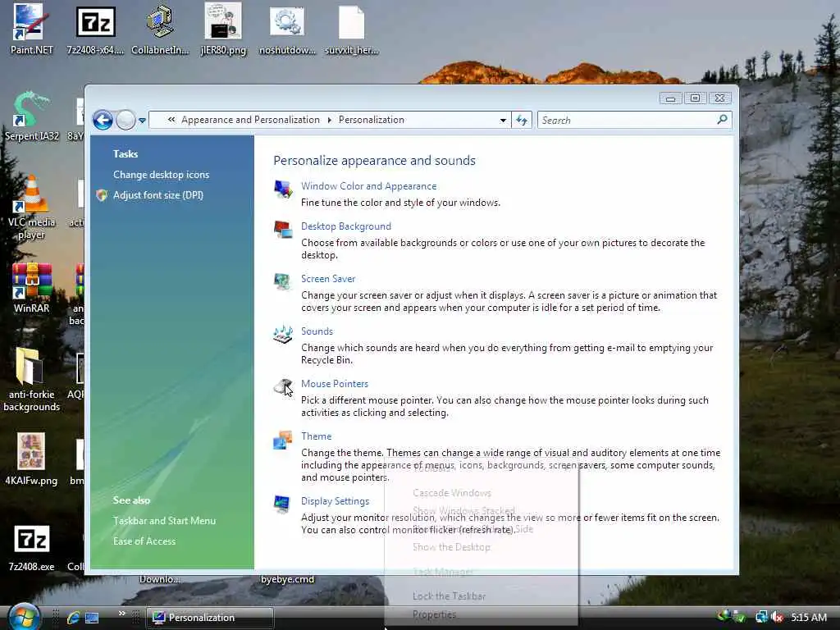Click the Mouse Pointers icon
This screenshot has height=630, width=840.
(x=282, y=386)
